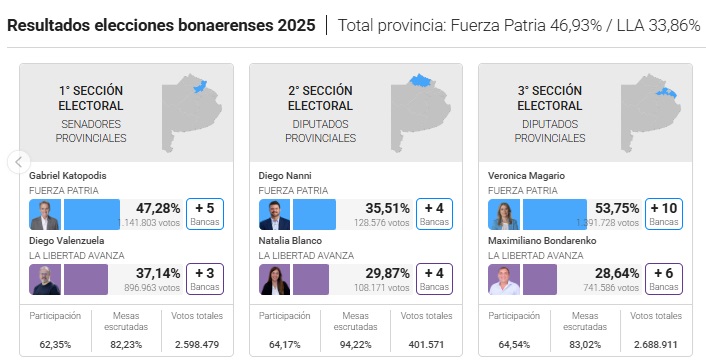Viewport: 706px width, 361px height.
Task: Open Maximiliano Bondarenko's photo
Action: point(504,280)
